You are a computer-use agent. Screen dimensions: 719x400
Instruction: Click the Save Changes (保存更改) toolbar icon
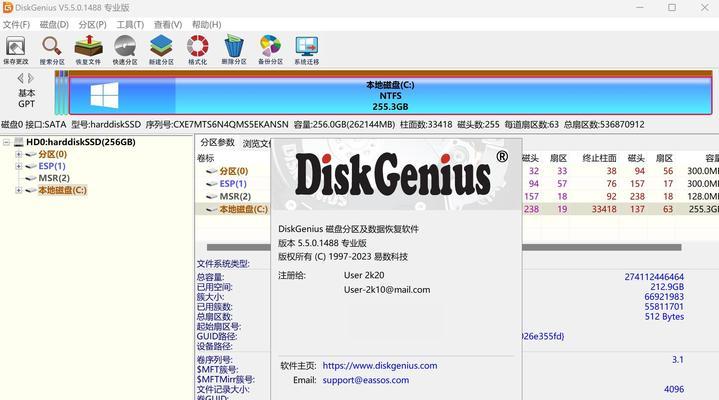pos(16,50)
